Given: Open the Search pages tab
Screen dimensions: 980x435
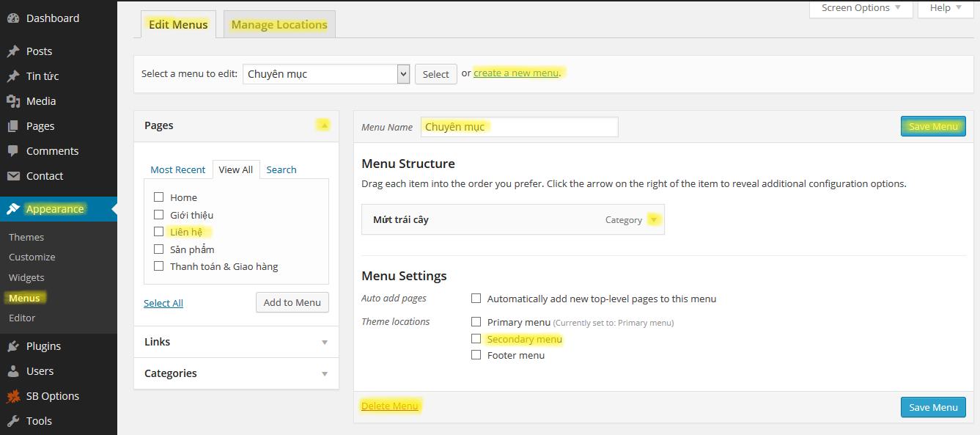Looking at the screenshot, I should [281, 169].
